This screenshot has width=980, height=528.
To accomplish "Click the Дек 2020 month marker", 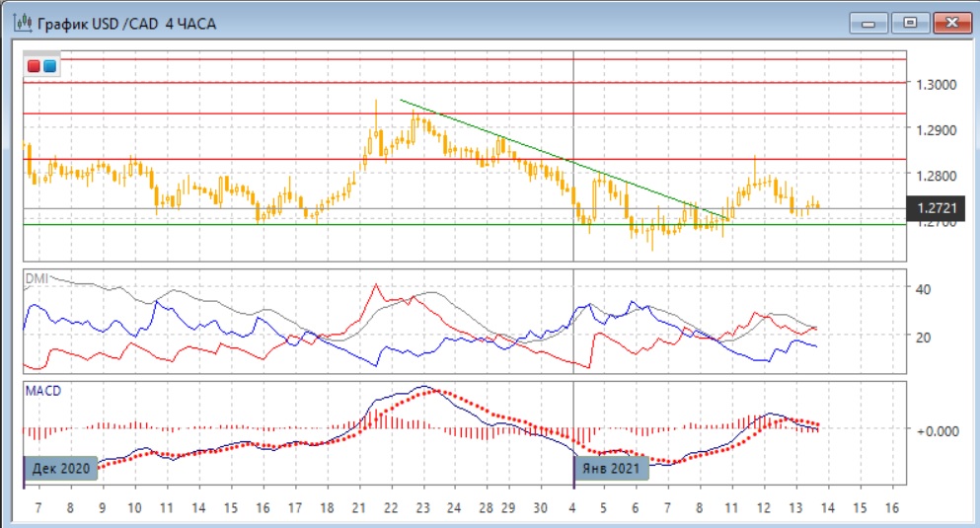I will pyautogui.click(x=60, y=467).
